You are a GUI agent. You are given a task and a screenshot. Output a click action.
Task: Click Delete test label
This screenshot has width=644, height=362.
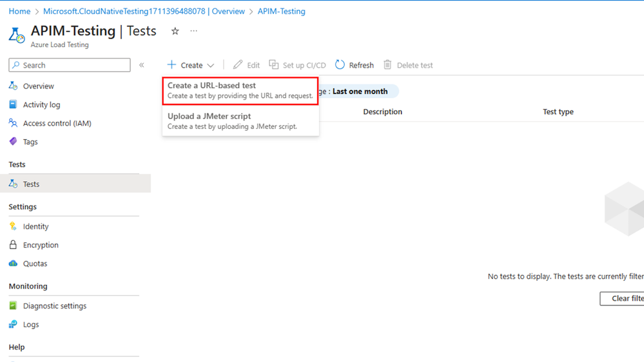coord(415,65)
